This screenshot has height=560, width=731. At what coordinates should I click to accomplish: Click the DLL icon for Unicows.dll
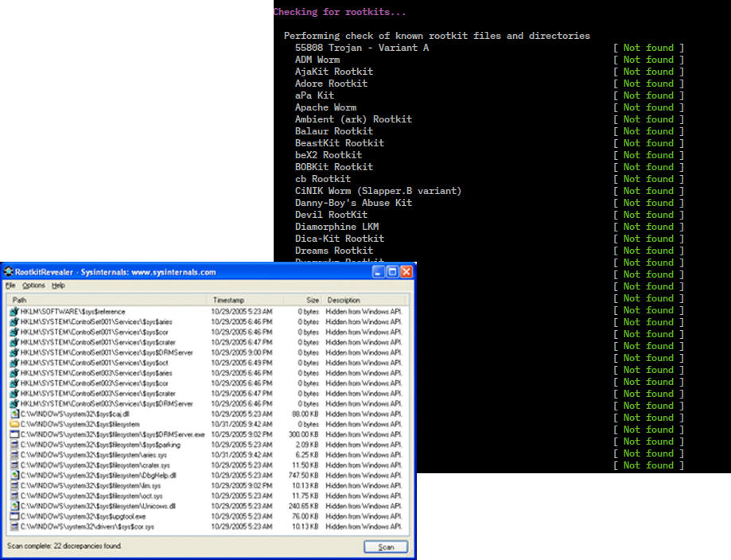(x=14, y=507)
